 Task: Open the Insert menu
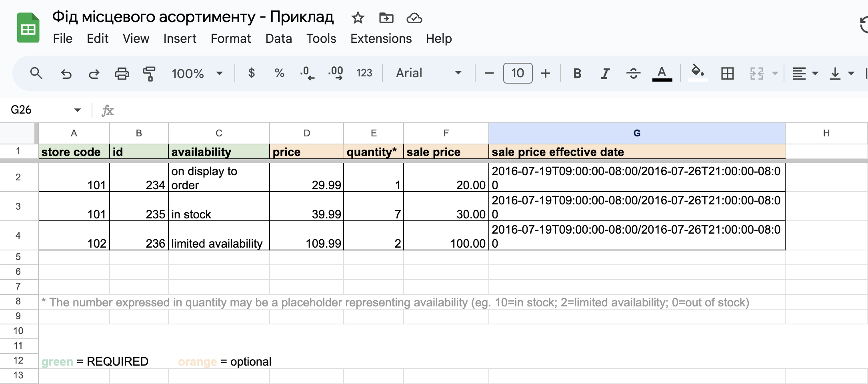[180, 39]
